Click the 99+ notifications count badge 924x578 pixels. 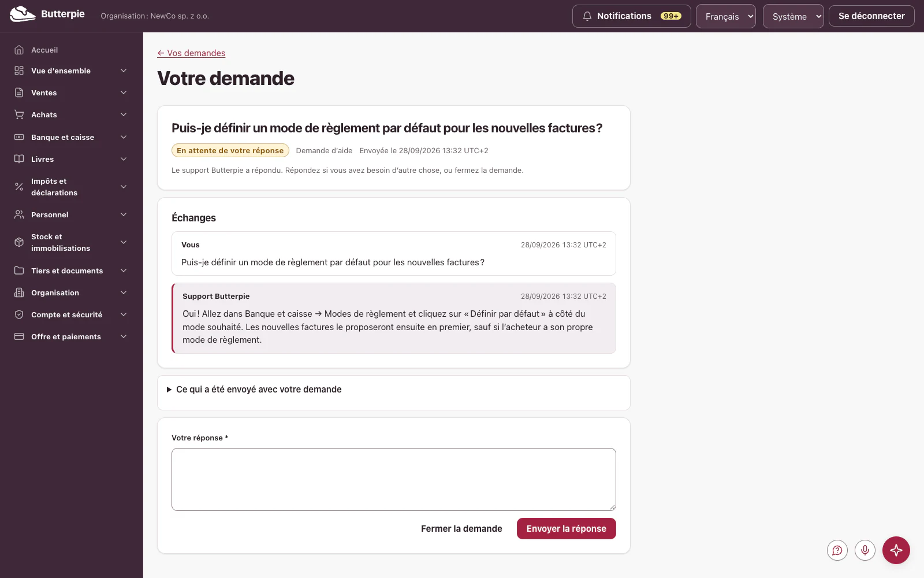click(x=671, y=16)
